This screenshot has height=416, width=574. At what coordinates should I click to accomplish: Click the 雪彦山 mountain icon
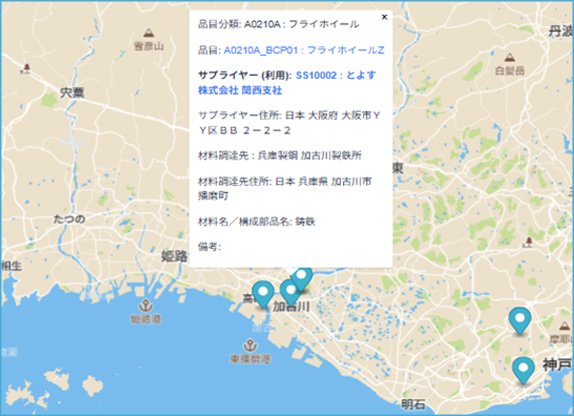click(x=148, y=33)
